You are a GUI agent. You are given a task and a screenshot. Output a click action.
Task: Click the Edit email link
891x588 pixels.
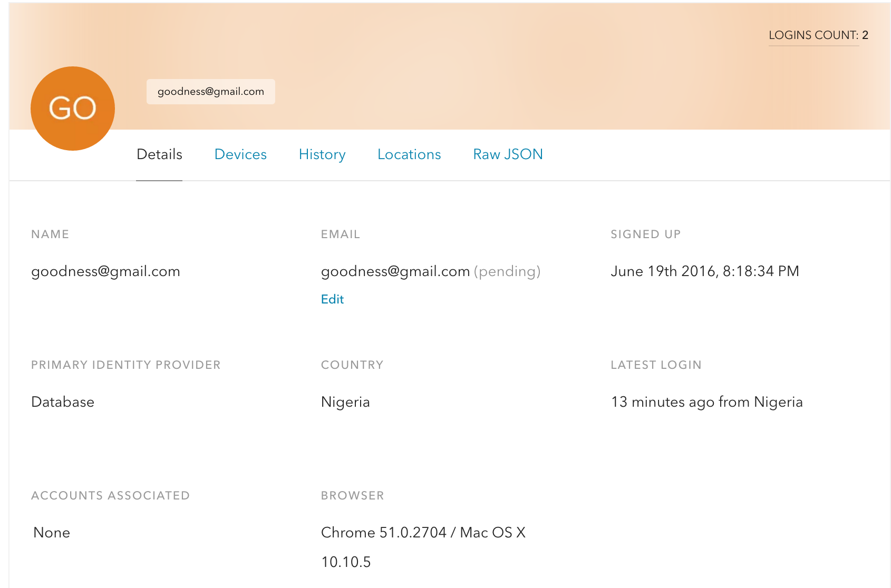(332, 299)
